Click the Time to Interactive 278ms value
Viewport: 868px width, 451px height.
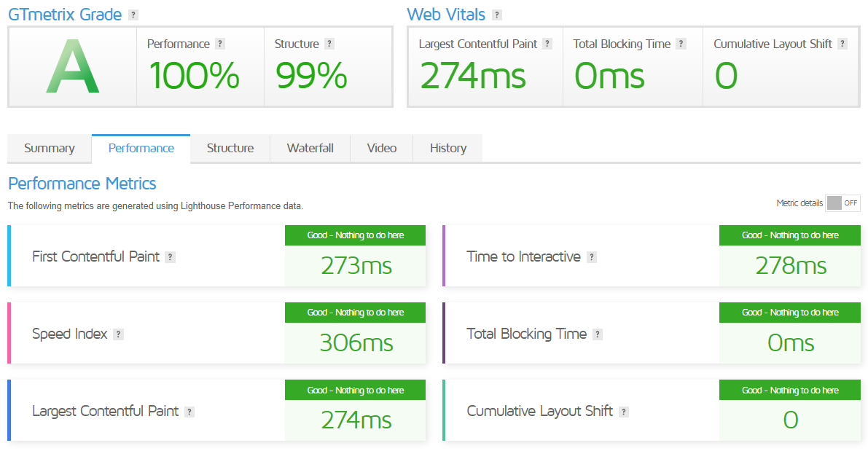tap(791, 266)
